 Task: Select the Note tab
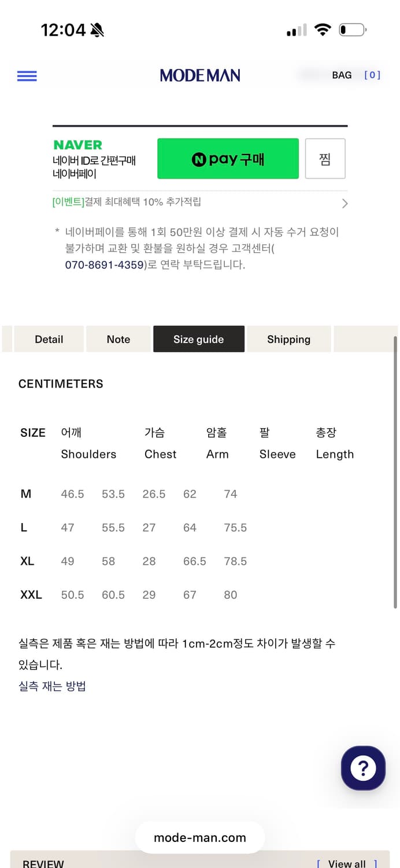tap(118, 339)
